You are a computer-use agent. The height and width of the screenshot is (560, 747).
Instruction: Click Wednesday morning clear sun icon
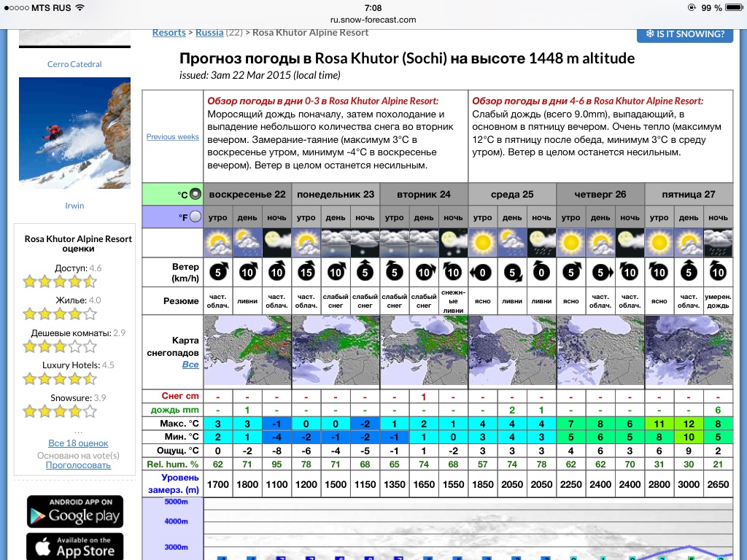coord(483,243)
